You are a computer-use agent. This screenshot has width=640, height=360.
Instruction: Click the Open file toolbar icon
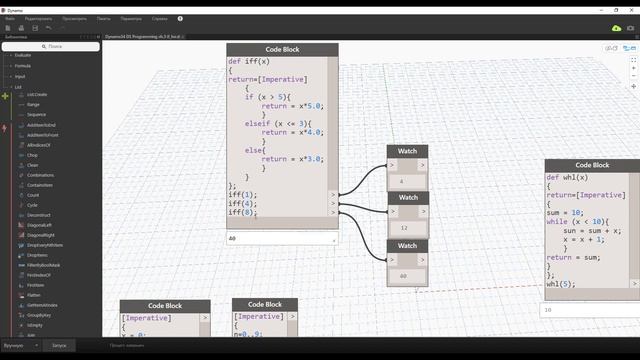(21, 28)
